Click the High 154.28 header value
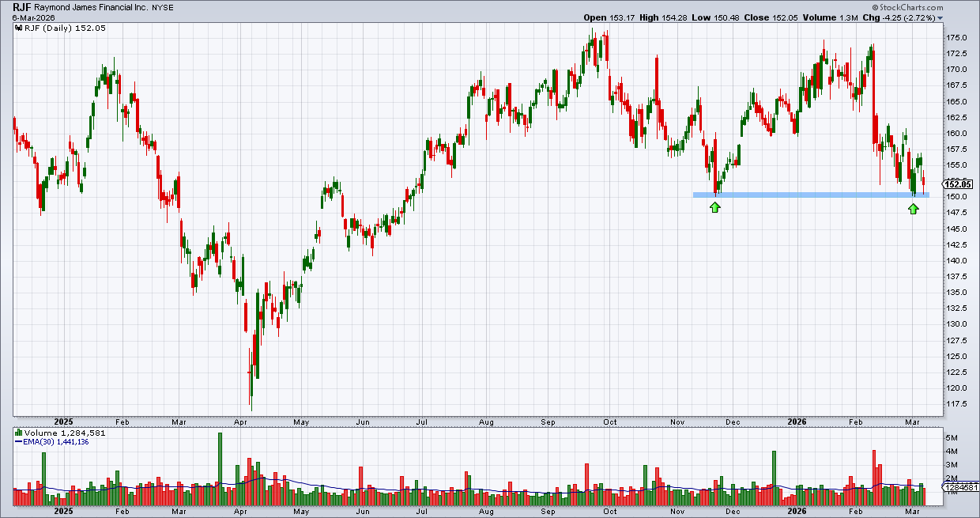 663,17
